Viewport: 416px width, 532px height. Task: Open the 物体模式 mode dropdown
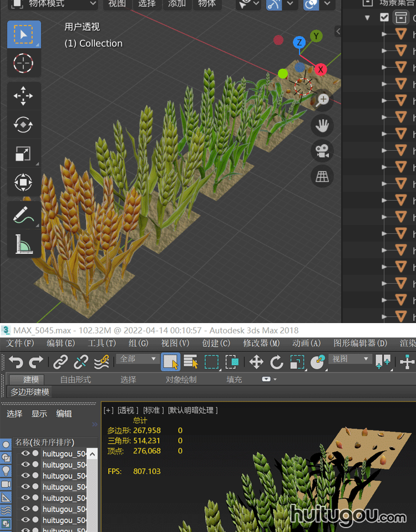pyautogui.click(x=53, y=4)
